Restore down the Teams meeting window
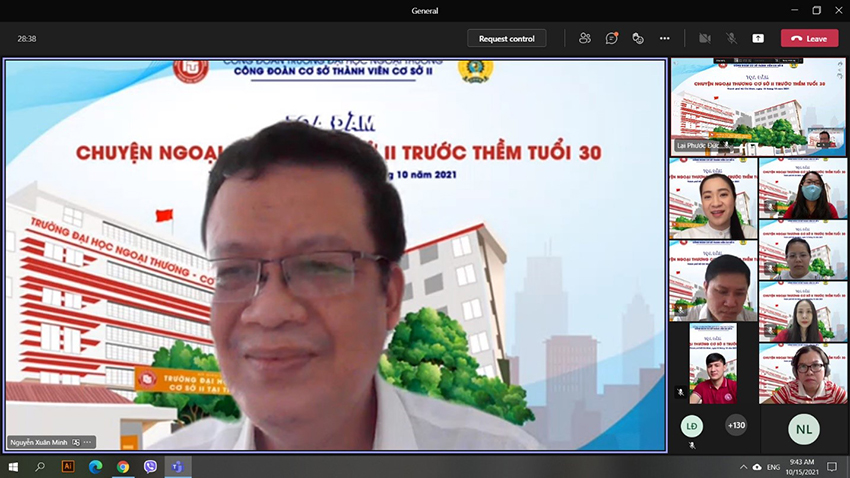Viewport: 850px width, 478px height. (x=817, y=10)
